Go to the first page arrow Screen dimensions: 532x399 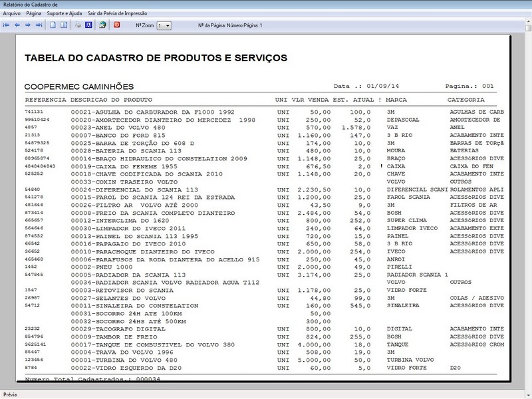click(x=7, y=25)
